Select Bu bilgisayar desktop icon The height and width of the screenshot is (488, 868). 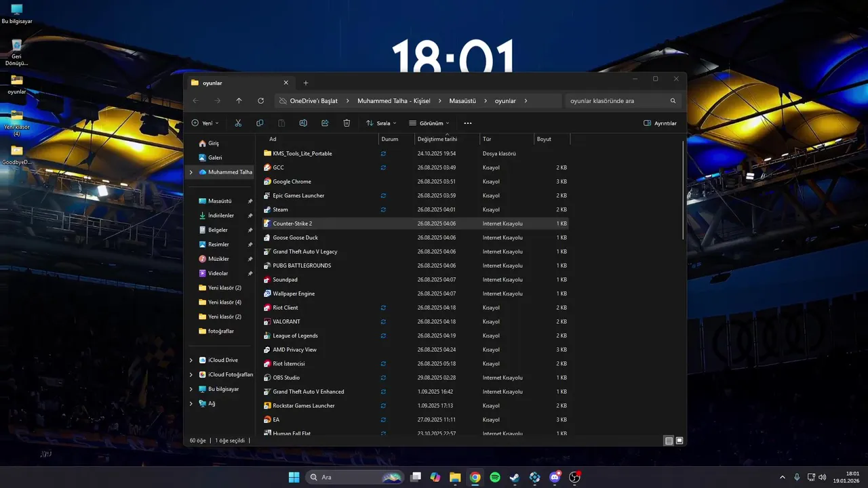(x=17, y=14)
